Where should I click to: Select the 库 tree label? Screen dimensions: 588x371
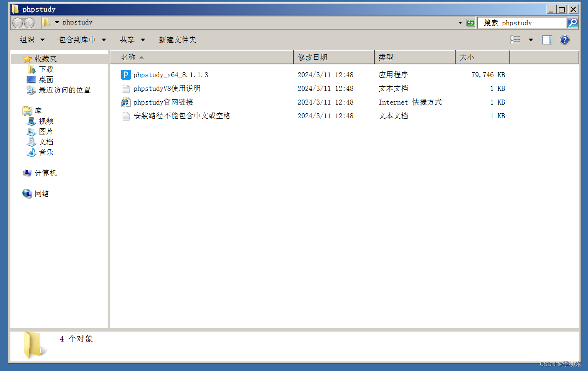tap(38, 111)
